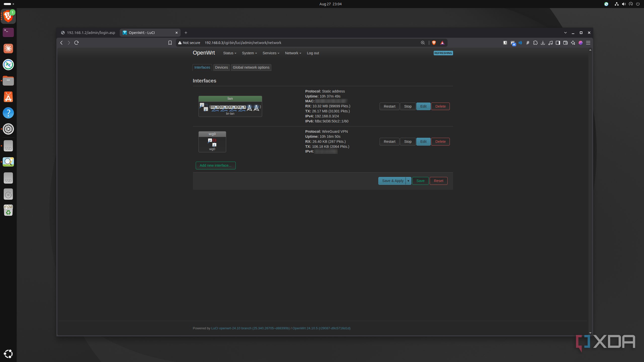Open Leo AI sparkle icon
The height and width of the screenshot is (362, 644).
[573, 43]
